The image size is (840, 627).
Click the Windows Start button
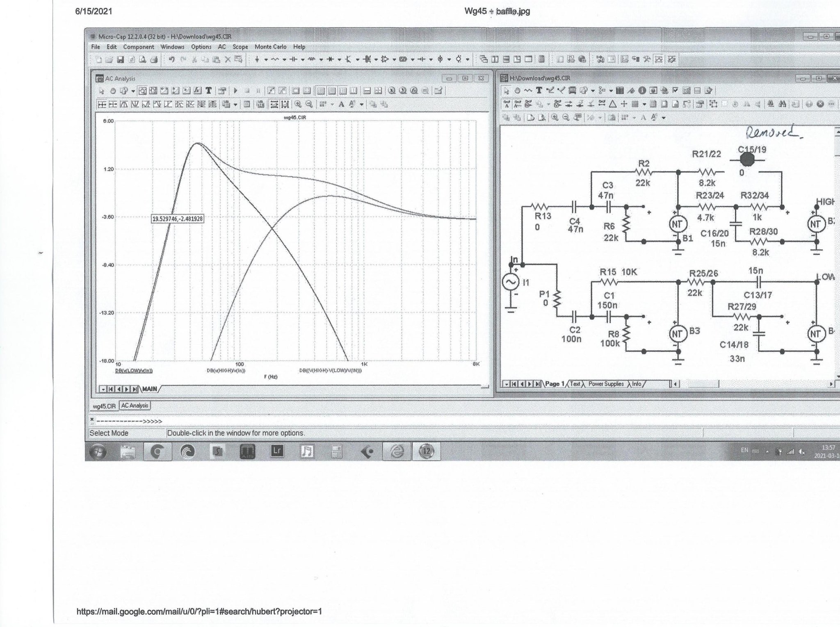(x=98, y=451)
